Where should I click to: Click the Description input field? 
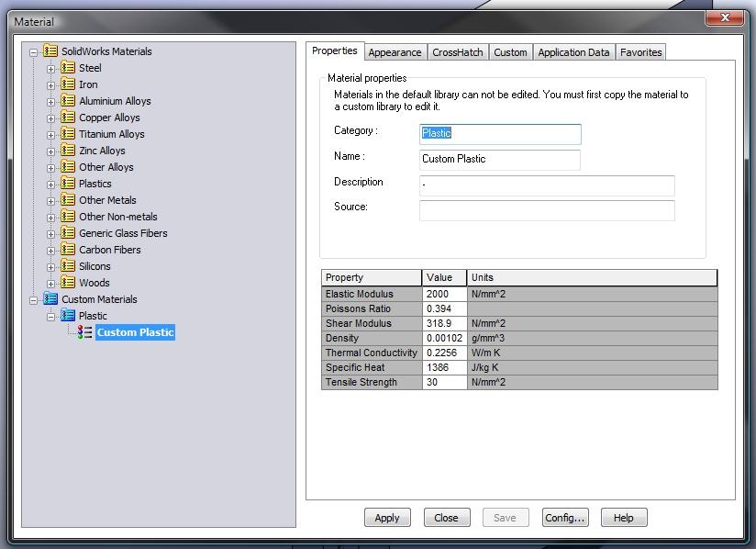coord(547,185)
